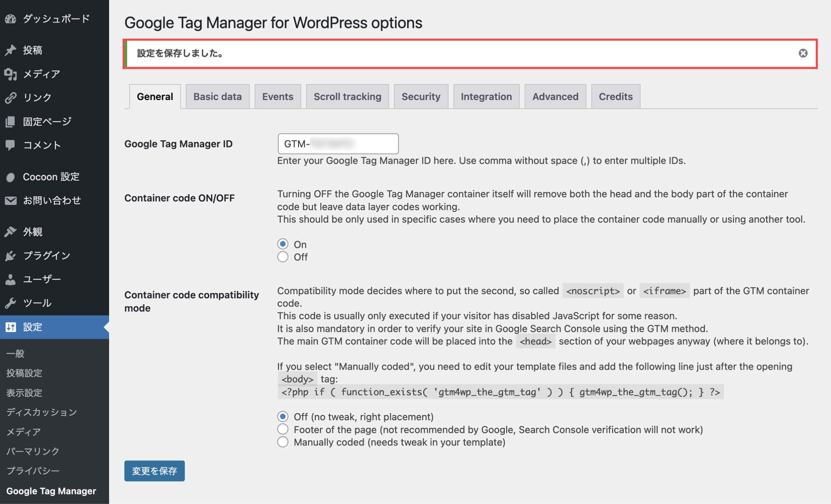
Task: Choose Off (no tweak, right placement)
Action: [283, 416]
